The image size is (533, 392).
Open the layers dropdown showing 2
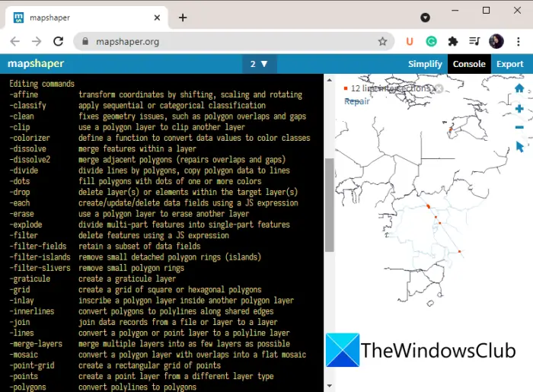click(x=259, y=64)
